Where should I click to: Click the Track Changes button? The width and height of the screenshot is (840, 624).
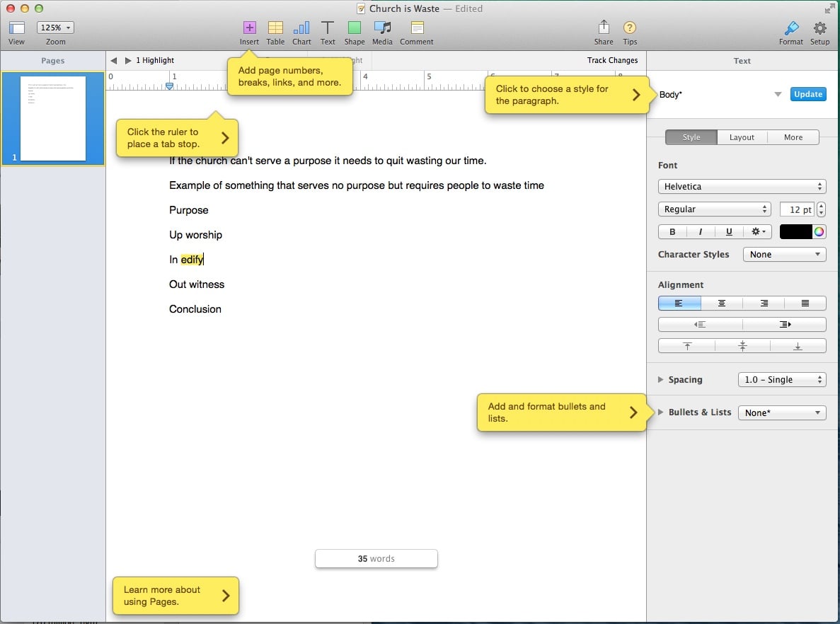pyautogui.click(x=612, y=61)
